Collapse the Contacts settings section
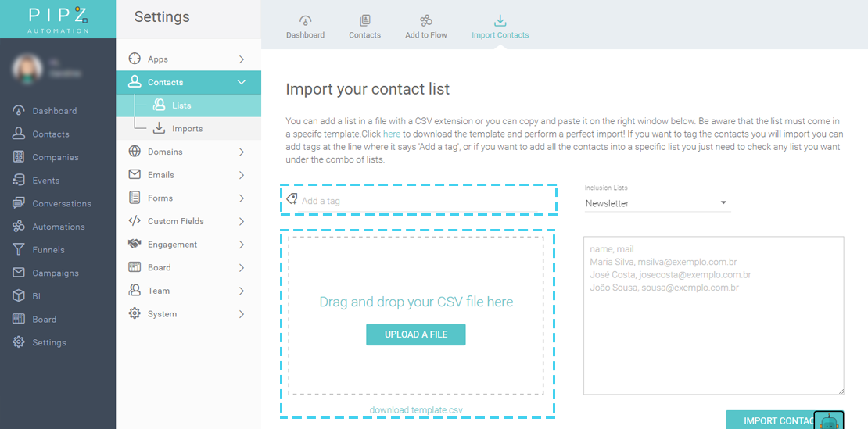The height and width of the screenshot is (429, 868). (x=241, y=82)
